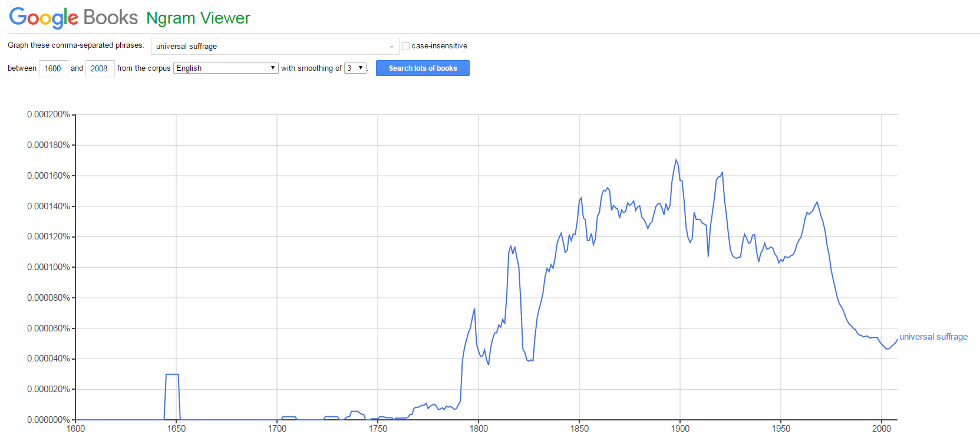980x444 pixels.
Task: Click the 1650 spike on the graph line
Action: pyautogui.click(x=172, y=374)
